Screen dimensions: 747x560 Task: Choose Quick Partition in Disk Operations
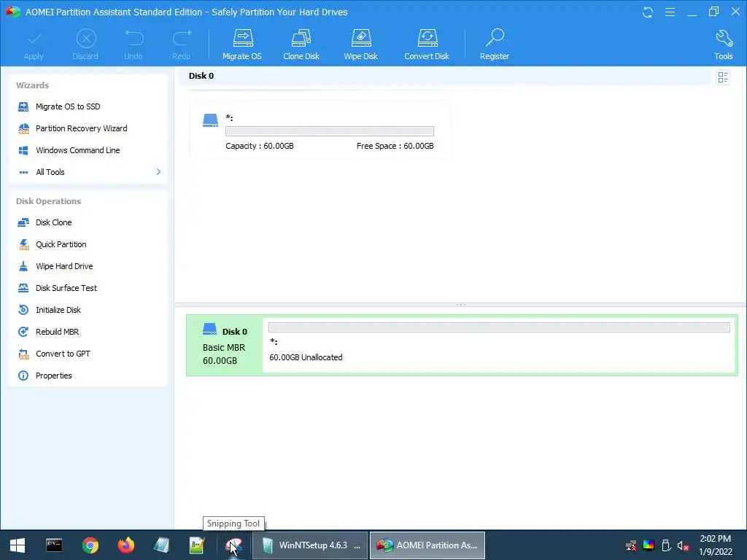point(61,244)
